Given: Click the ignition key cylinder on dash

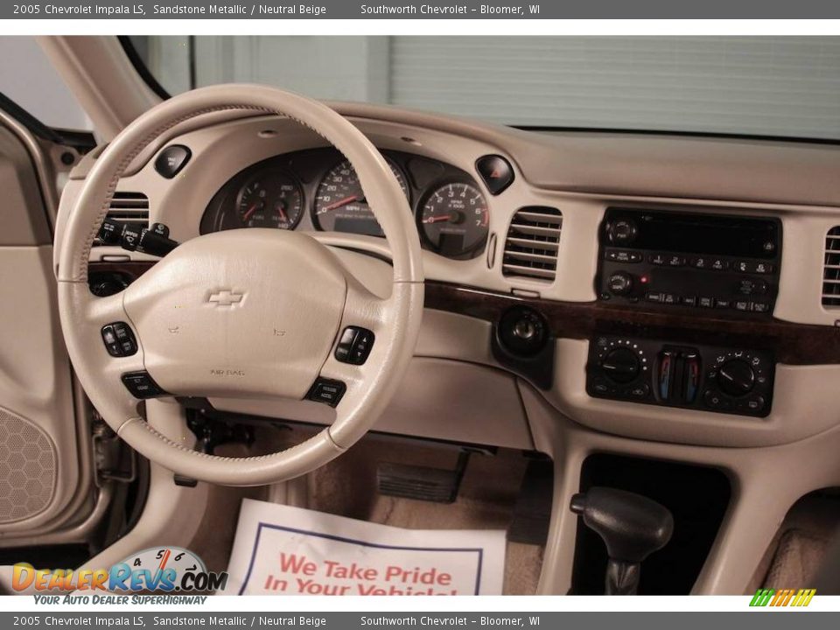Looking at the screenshot, I should pos(523,331).
